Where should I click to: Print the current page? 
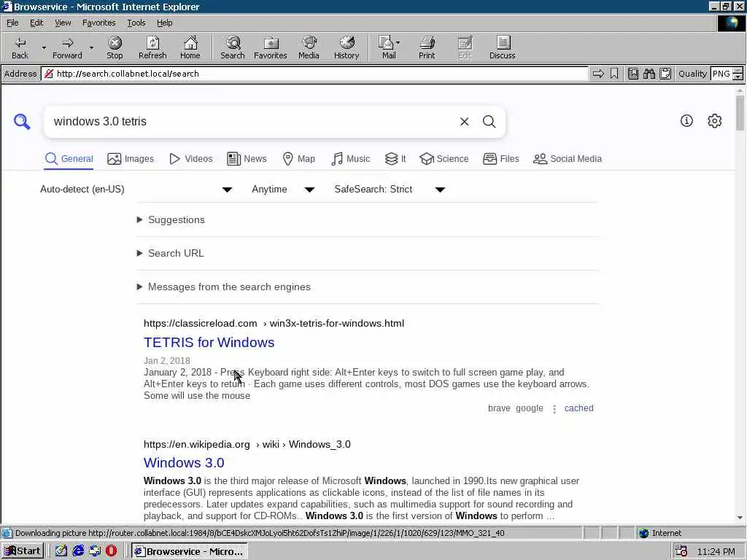[427, 47]
